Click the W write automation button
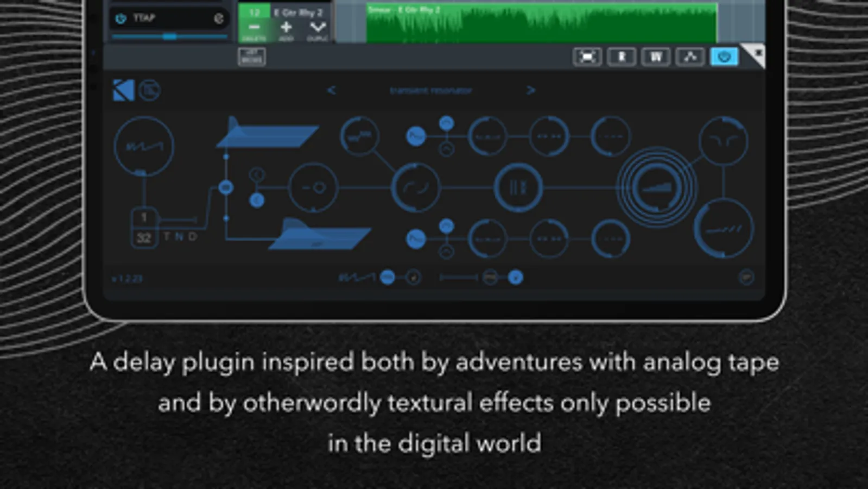This screenshot has height=489, width=868. point(656,57)
